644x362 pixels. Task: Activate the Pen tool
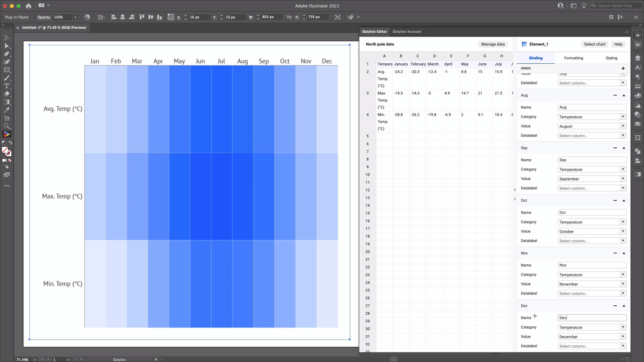[7, 55]
